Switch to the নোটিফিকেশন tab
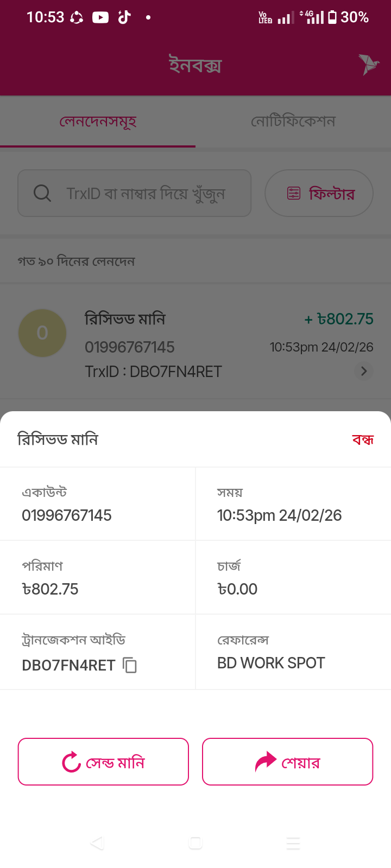The width and height of the screenshot is (391, 868). click(x=293, y=122)
